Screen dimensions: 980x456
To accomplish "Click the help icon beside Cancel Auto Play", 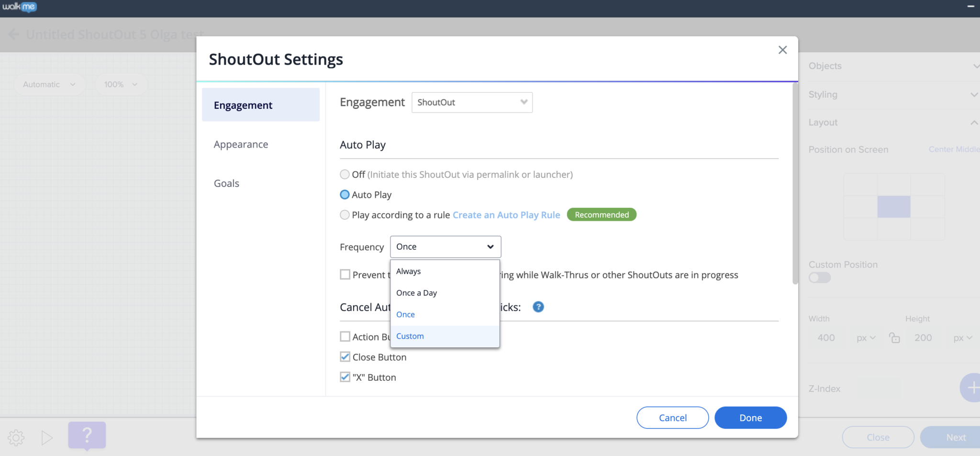I will click(x=537, y=307).
